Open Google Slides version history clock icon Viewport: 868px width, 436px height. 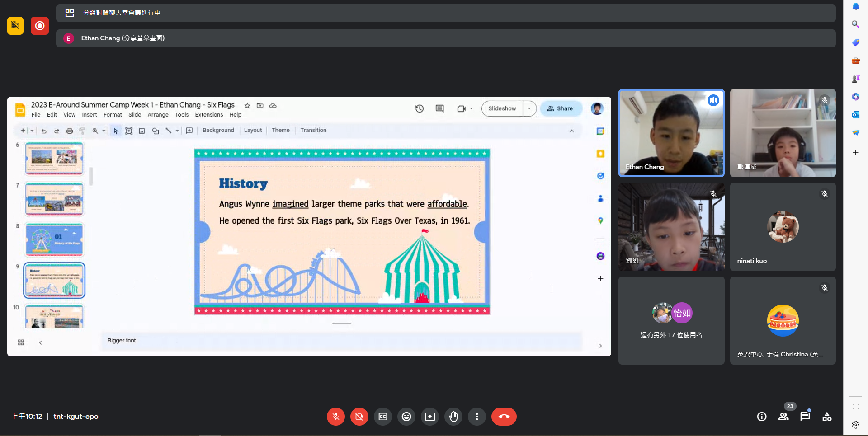[420, 108]
